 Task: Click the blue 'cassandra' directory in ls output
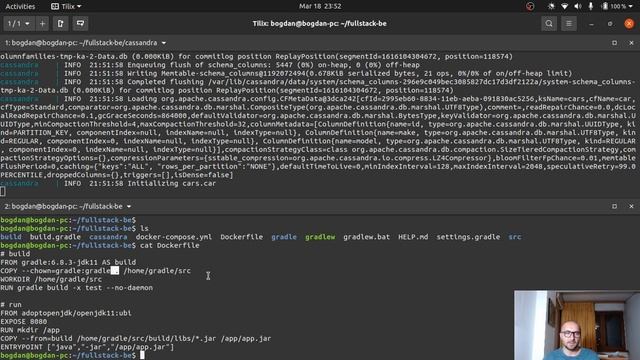point(108,237)
